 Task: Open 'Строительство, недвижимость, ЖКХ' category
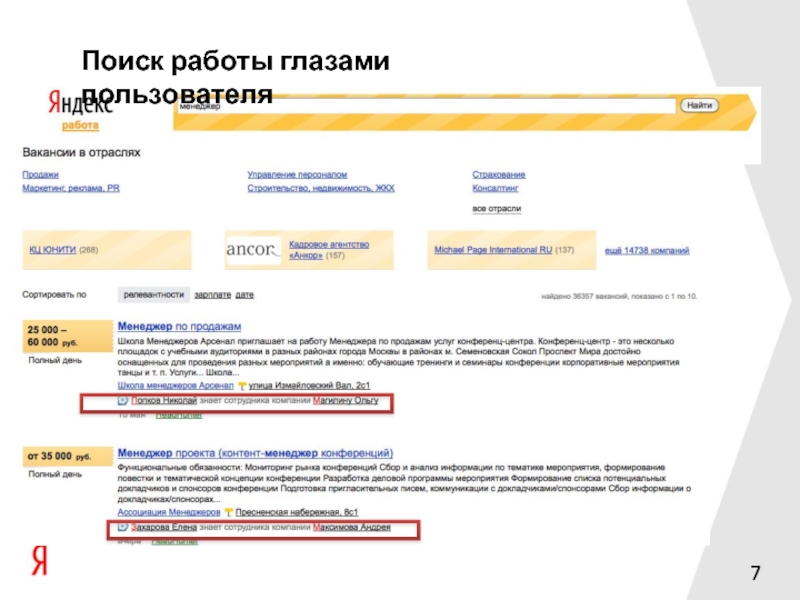pos(321,188)
